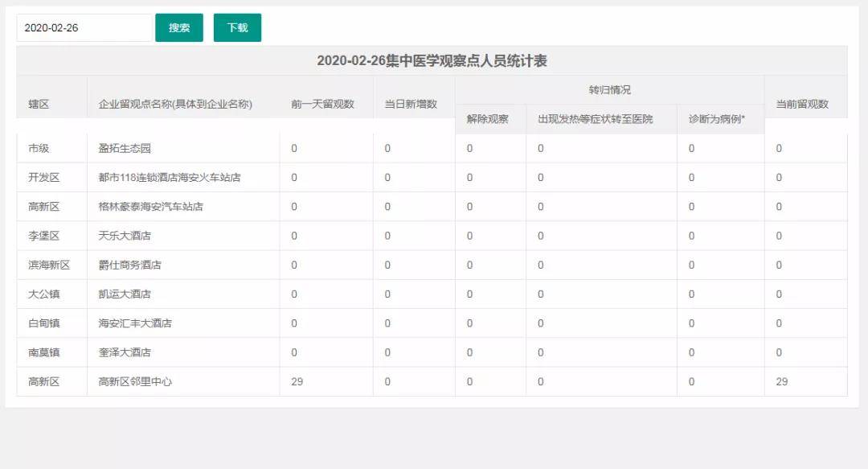Click the 企业留观点名称 column header
Viewport: 868px width, 469px height.
(x=175, y=104)
